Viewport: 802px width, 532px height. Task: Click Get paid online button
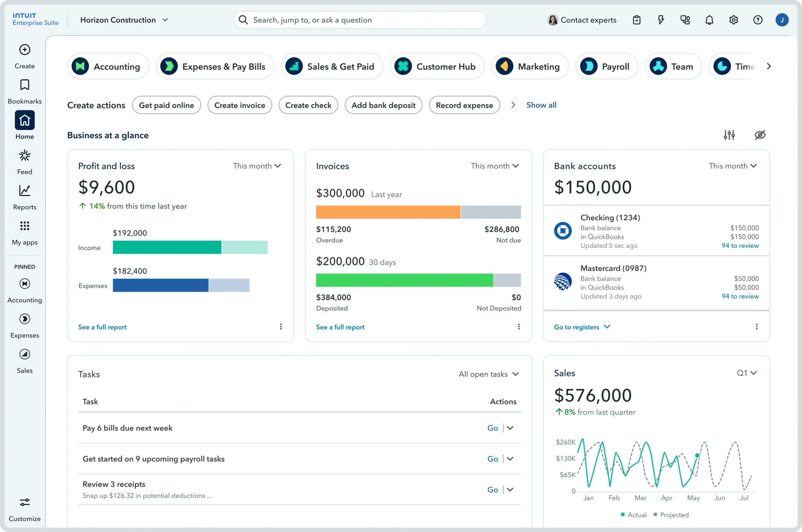click(167, 105)
